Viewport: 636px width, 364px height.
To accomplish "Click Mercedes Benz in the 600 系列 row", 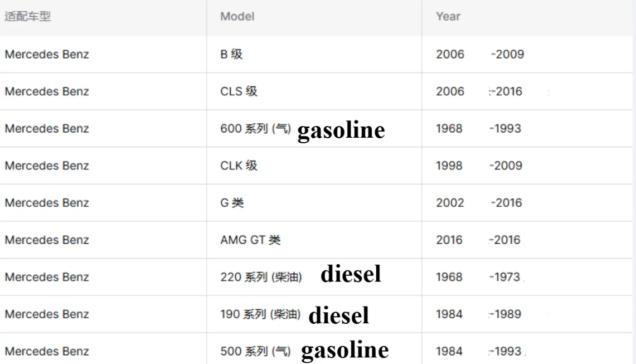I will click(47, 129).
